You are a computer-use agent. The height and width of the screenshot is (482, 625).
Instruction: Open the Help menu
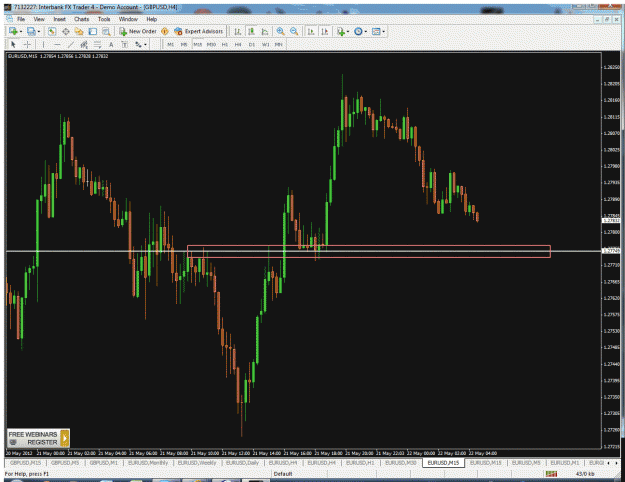pos(151,19)
